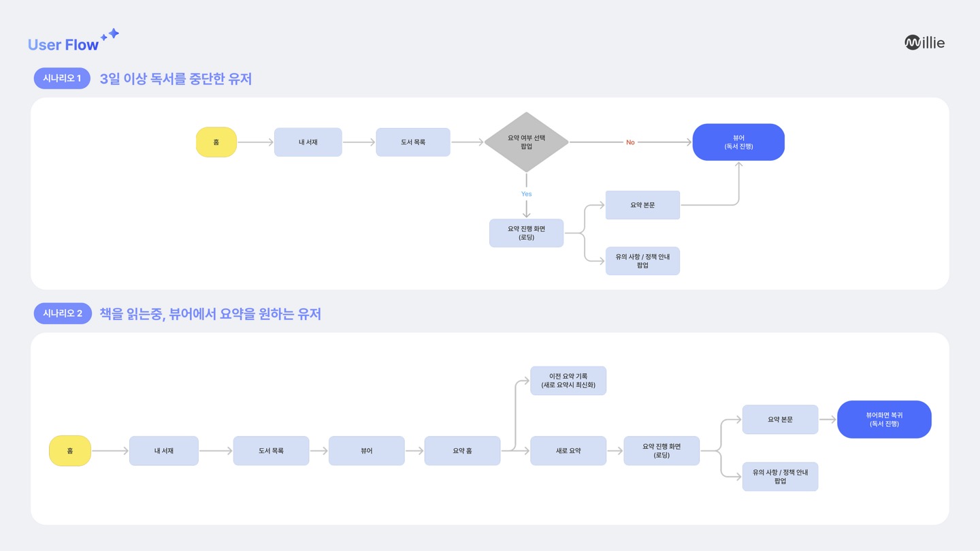Click the blue 뷰어 (독서 진행) node
Viewport: 980px width, 551px height.
coord(738,142)
